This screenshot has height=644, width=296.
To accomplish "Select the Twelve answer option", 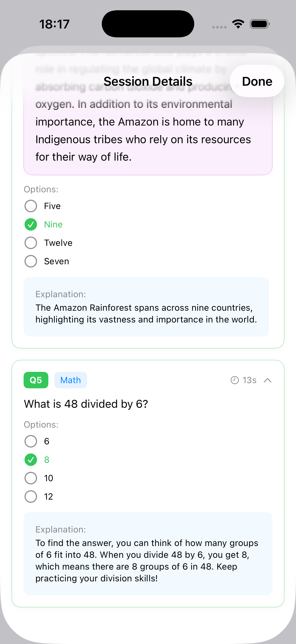I will click(x=30, y=243).
